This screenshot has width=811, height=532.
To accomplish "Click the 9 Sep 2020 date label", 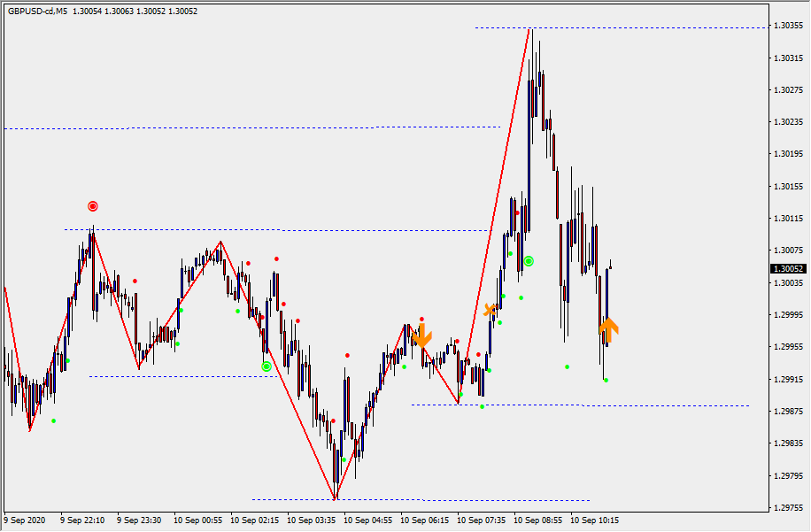I will point(25,520).
